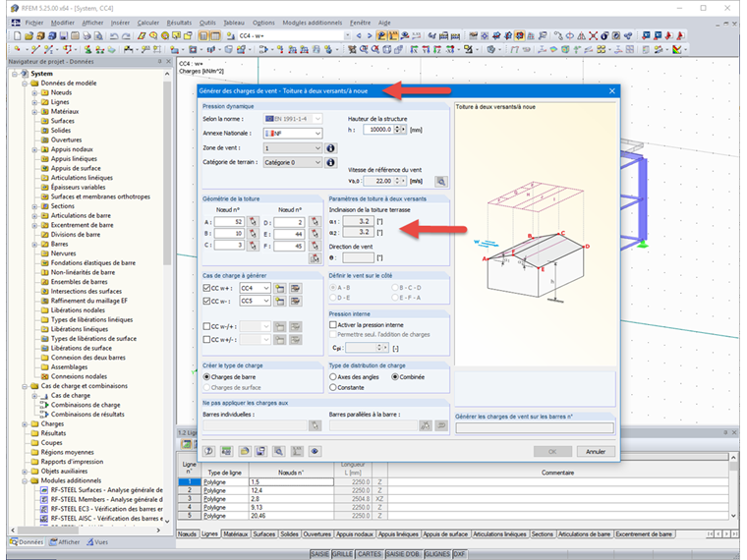Toggle DXF status bar button

click(x=459, y=554)
